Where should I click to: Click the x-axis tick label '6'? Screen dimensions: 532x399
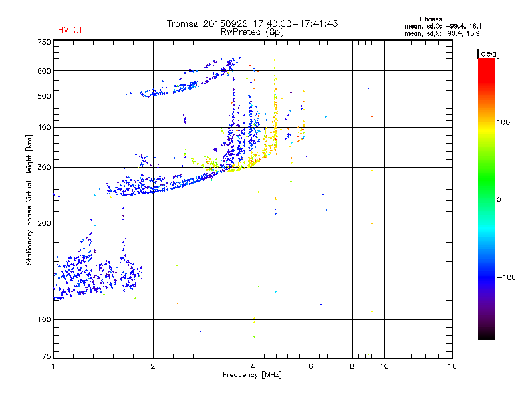tap(311, 366)
